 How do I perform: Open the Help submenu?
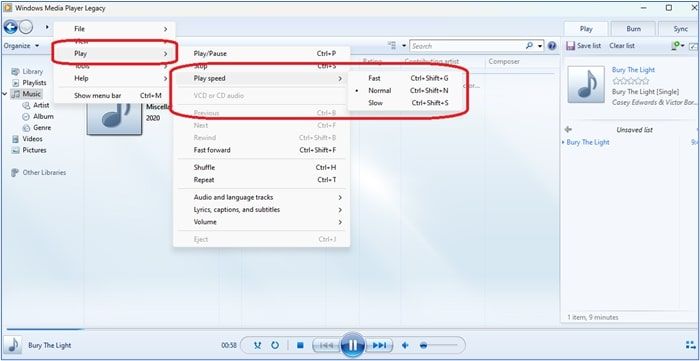click(x=115, y=78)
